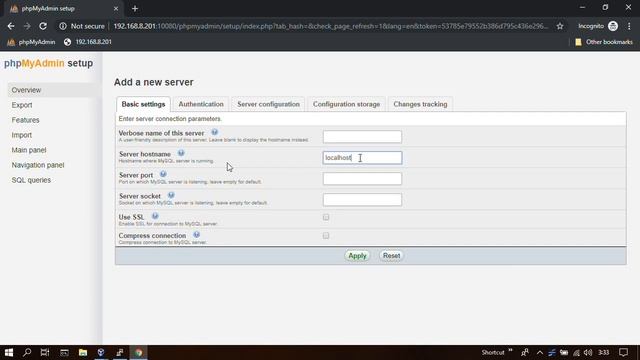Screen dimensions: 640x360
Task: Show help for Server socket
Action: tap(171, 195)
